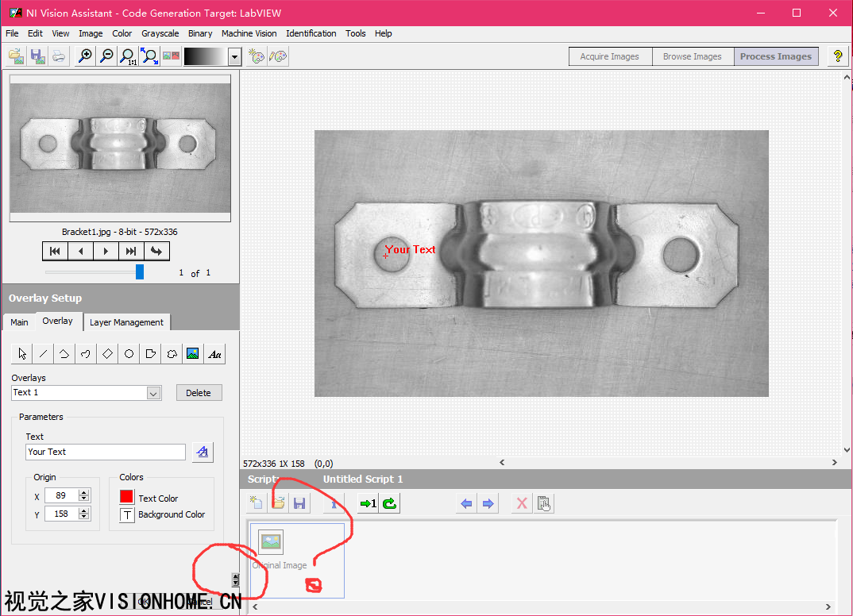Screen dimensions: 853x616
Task: Click the Zoom 1:1 icon
Action: tap(128, 56)
